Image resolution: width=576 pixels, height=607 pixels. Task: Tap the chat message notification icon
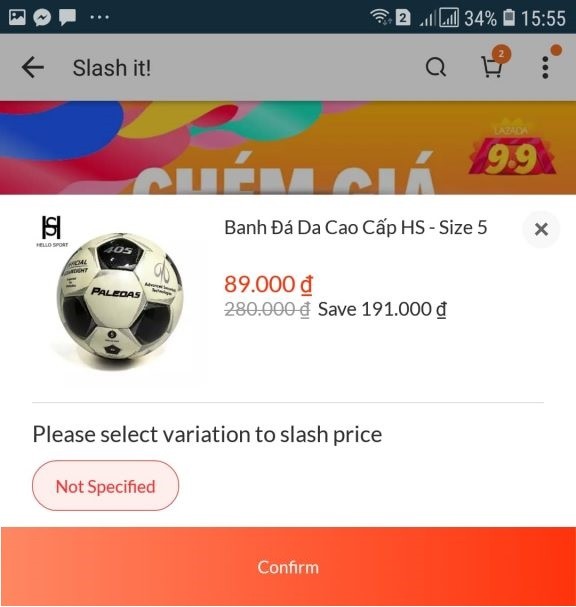point(67,17)
